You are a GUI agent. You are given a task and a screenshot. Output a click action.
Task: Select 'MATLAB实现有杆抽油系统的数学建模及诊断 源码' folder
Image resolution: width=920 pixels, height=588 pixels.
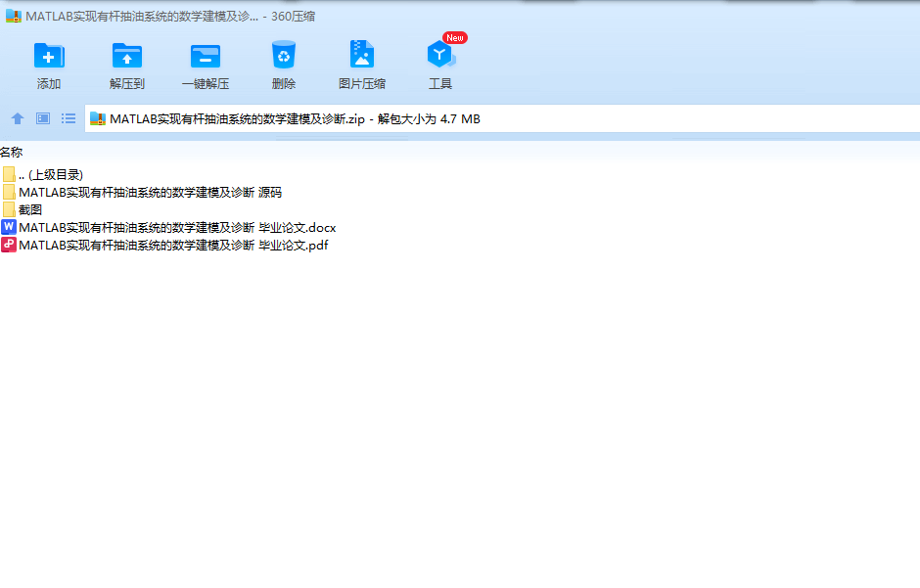(150, 193)
